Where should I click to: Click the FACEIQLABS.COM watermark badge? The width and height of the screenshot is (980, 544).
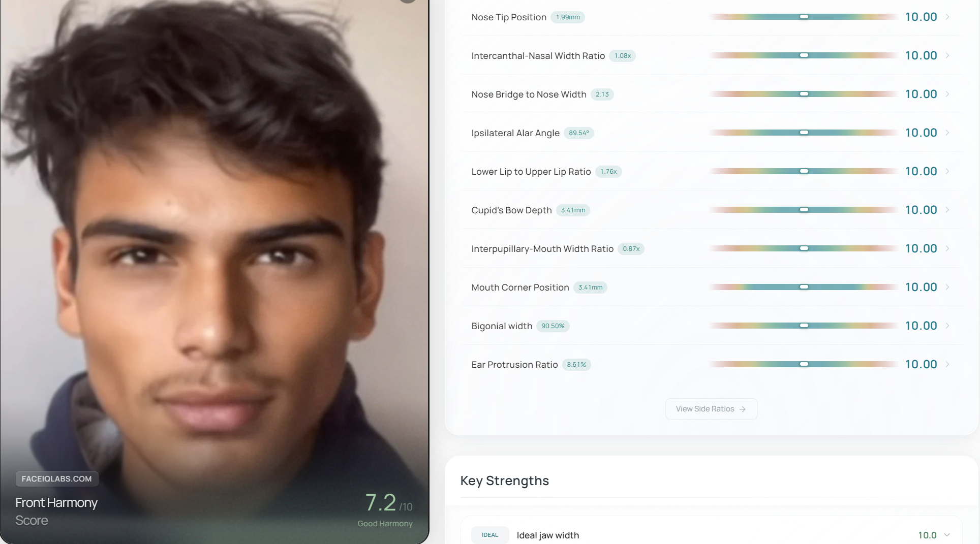pos(57,478)
